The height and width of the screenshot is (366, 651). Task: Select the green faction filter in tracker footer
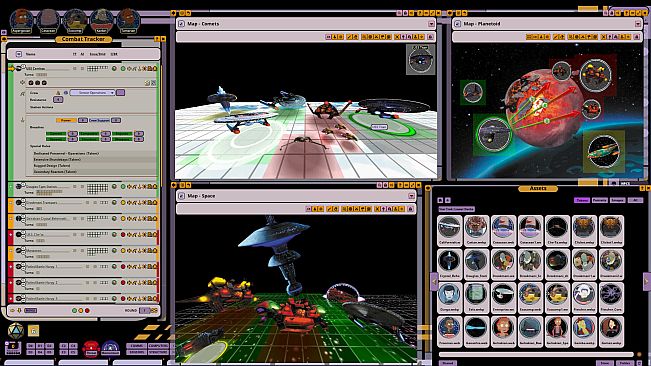[74, 310]
